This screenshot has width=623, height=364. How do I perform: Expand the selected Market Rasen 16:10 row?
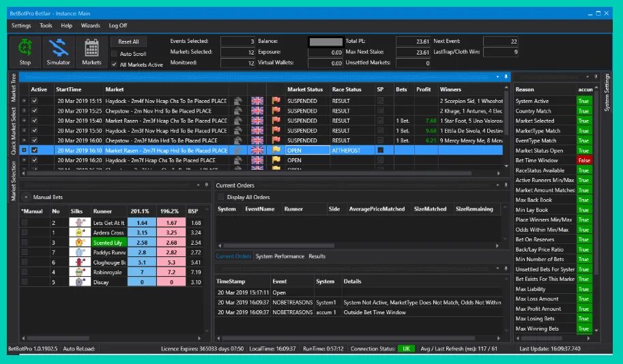24,150
